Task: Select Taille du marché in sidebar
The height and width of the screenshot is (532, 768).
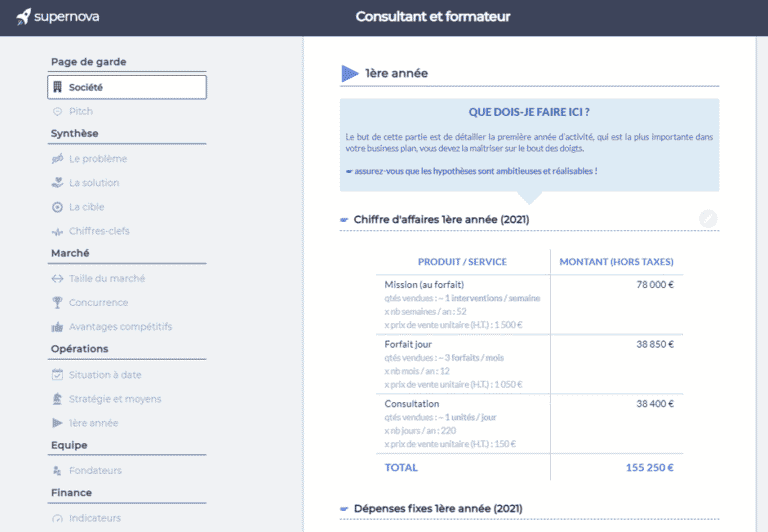Action: click(106, 279)
